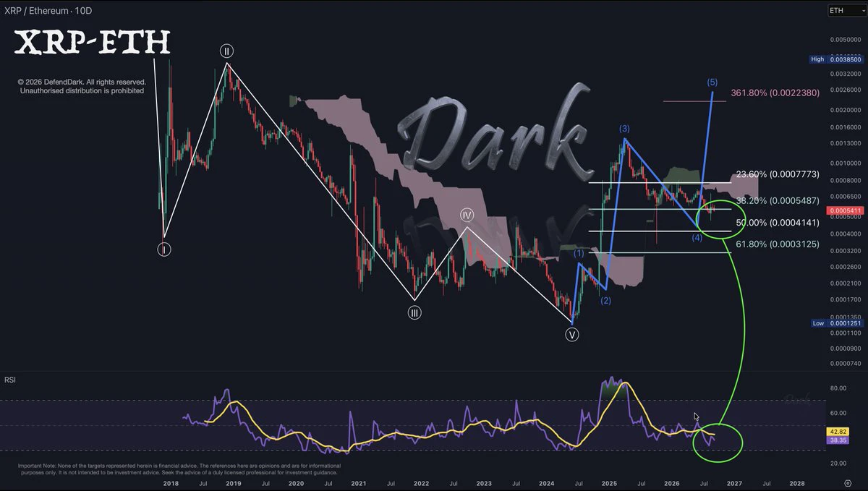This screenshot has width=868, height=491.
Task: Click the 23.60% (0.0007773) Fibonacci label
Action: 778,174
